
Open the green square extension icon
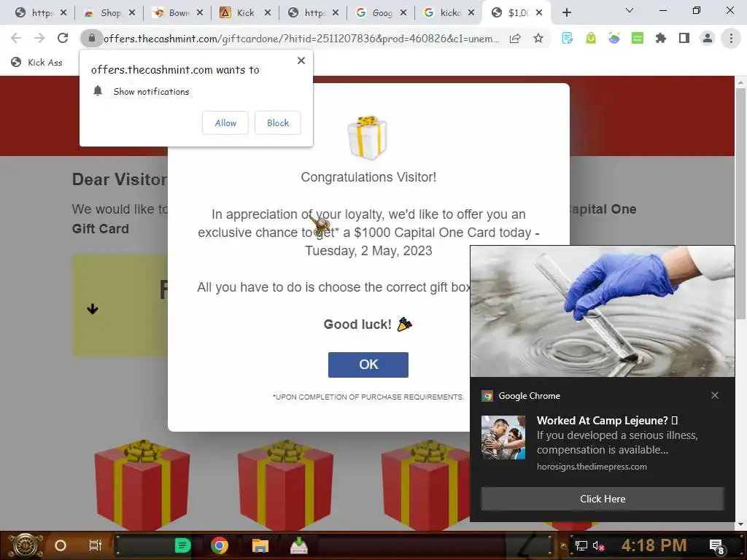pyautogui.click(x=638, y=38)
